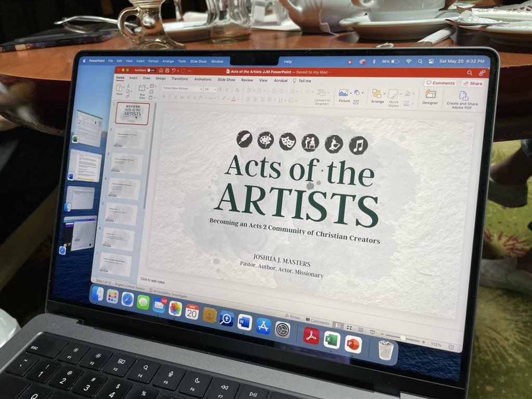Click the Center text alignment icon
Image resolution: width=532 pixels, height=399 pixels.
coord(255,99)
